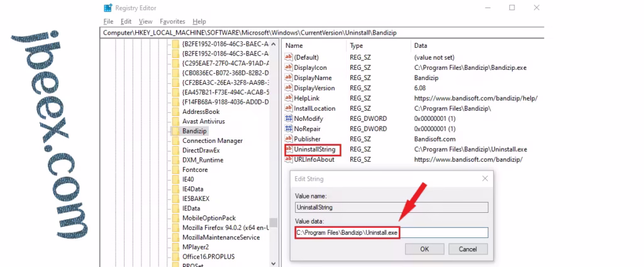
Task: Maximize the Registry Editor window
Action: tap(512, 8)
